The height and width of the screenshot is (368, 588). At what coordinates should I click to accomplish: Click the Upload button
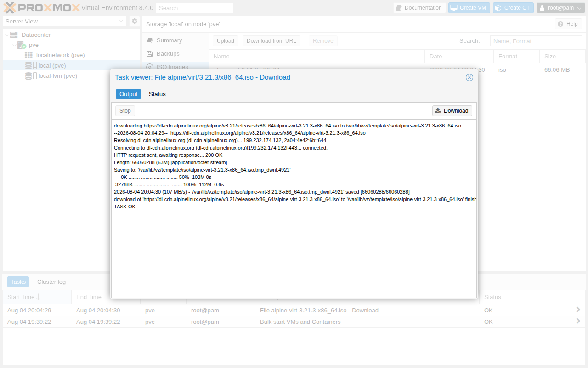(x=225, y=41)
